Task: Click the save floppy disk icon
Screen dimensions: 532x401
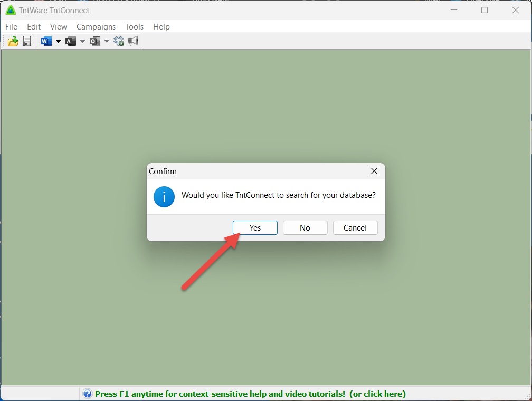Action: click(x=27, y=41)
